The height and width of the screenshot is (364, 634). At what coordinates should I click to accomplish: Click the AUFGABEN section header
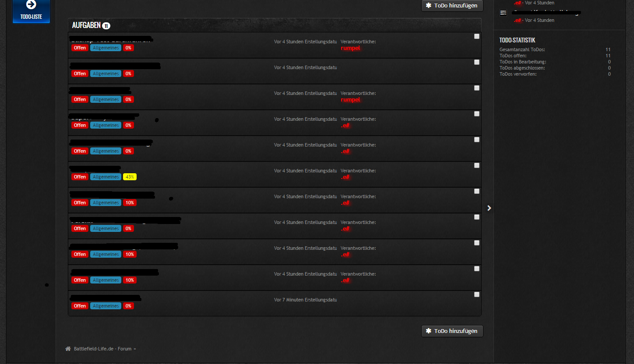pyautogui.click(x=86, y=25)
